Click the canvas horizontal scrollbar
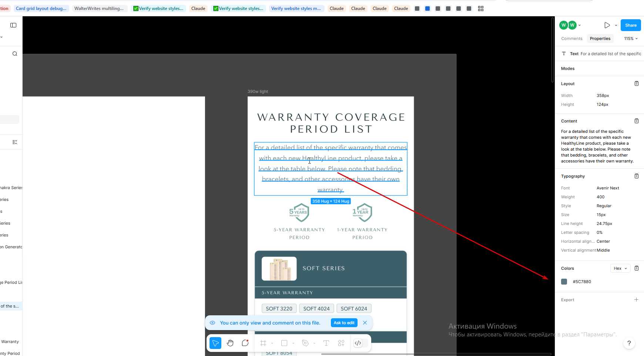This screenshot has width=644, height=356. 436,354
